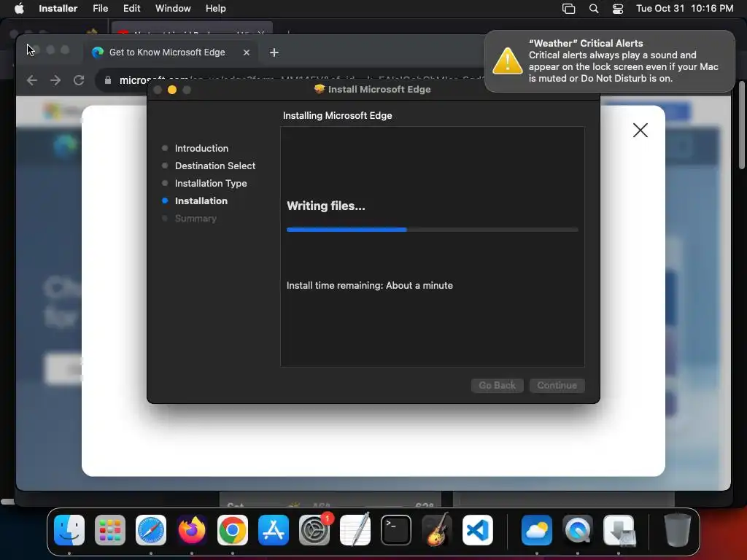747x560 pixels.
Task: Click the Summary step
Action: click(x=196, y=219)
